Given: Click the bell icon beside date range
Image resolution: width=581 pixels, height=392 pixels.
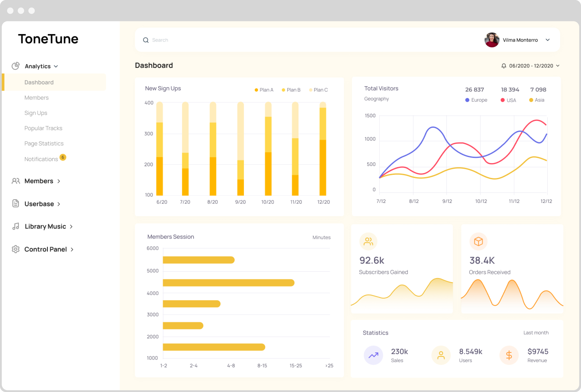Looking at the screenshot, I should (504, 66).
